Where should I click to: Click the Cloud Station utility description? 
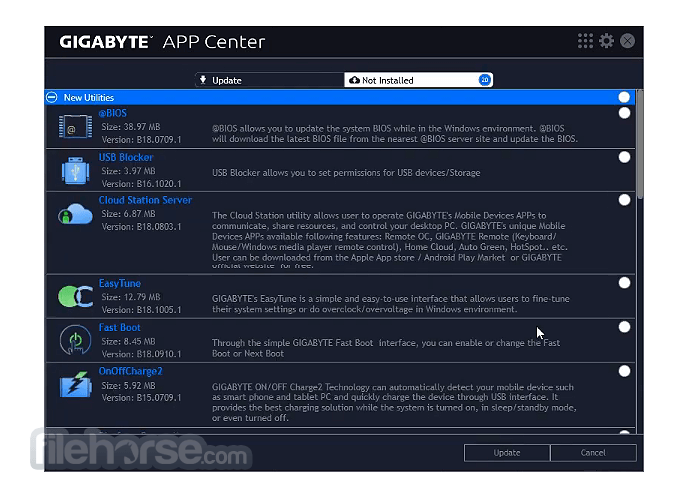point(390,240)
